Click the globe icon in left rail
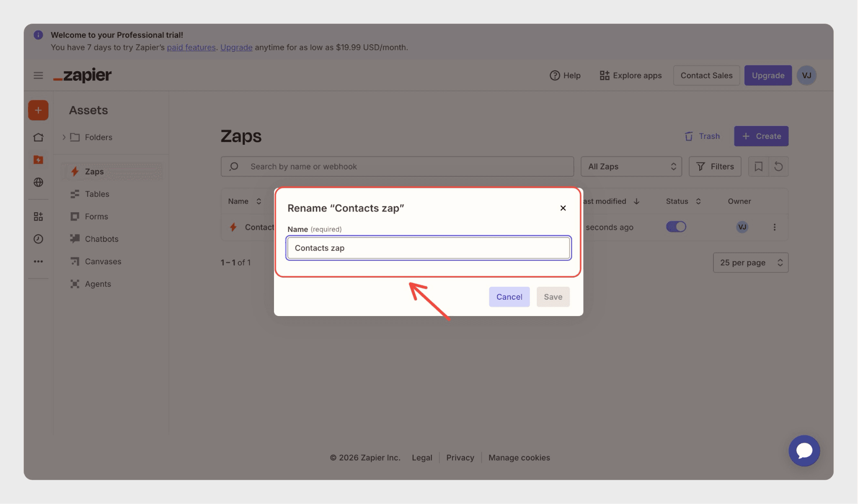Viewport: 858px width, 504px height. (x=38, y=182)
